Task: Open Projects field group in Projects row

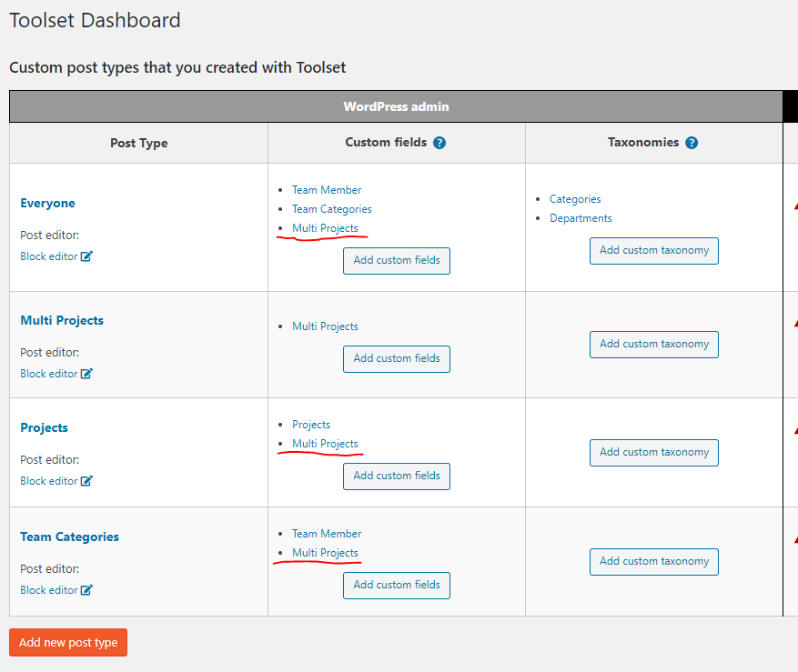Action: (311, 425)
